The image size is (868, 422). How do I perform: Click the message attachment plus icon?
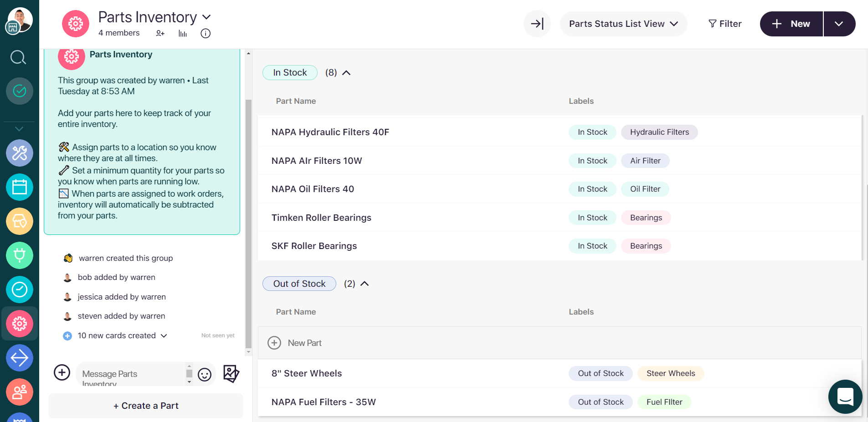tap(62, 372)
